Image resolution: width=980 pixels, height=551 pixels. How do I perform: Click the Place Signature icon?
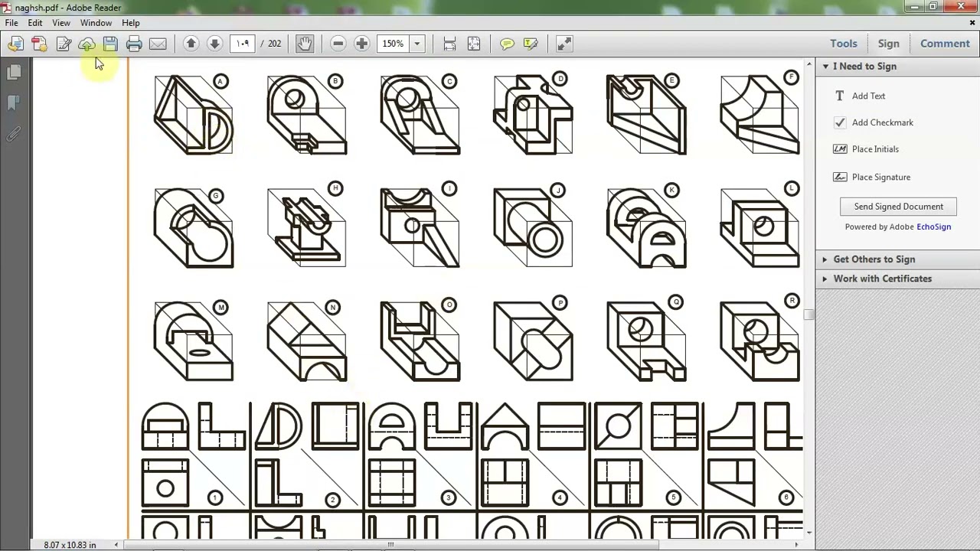coord(840,177)
